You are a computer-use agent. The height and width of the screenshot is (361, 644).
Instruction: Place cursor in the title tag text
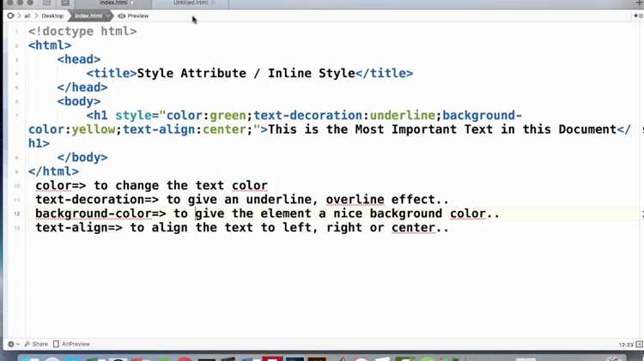pos(246,73)
